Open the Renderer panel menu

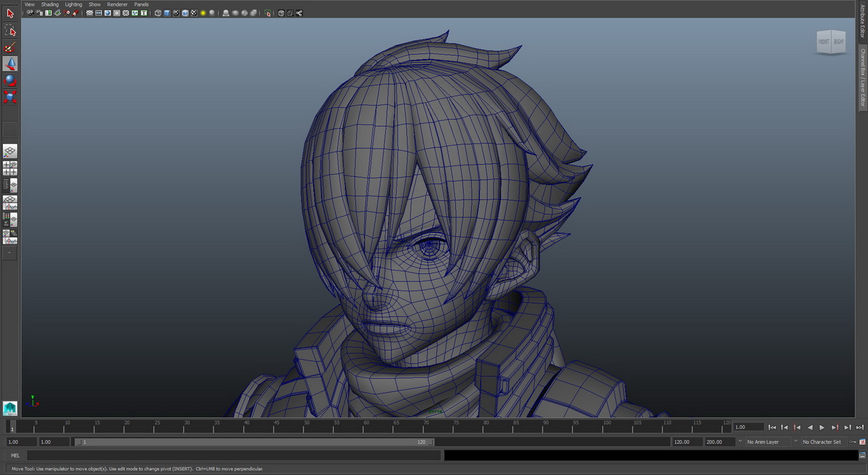(117, 4)
